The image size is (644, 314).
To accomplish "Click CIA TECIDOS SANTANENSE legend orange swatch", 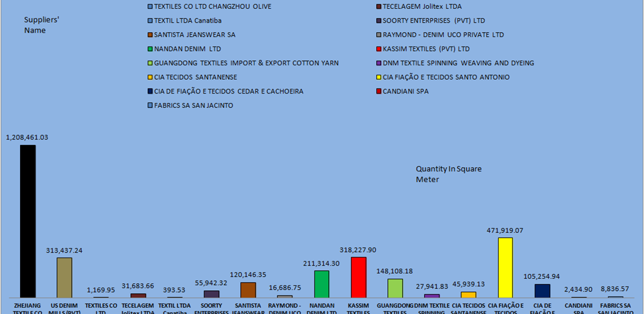I will (x=150, y=77).
